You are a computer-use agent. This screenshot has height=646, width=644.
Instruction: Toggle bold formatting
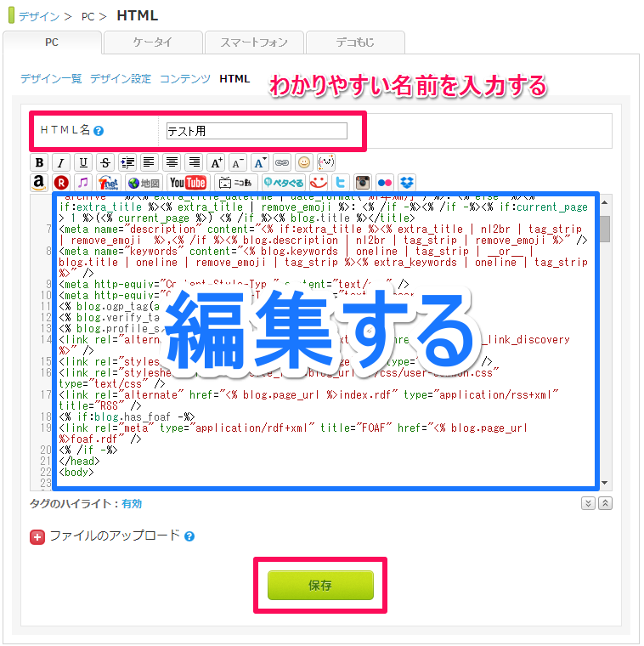pos(39,162)
